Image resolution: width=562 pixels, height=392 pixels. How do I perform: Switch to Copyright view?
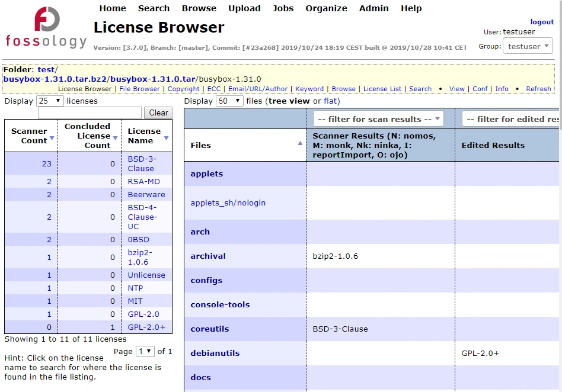pos(184,89)
